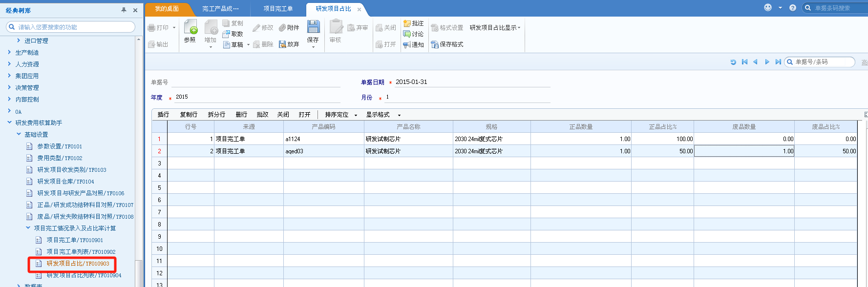Click the 放弃 discard icon
This screenshot has width=868, height=287.
[x=282, y=44]
